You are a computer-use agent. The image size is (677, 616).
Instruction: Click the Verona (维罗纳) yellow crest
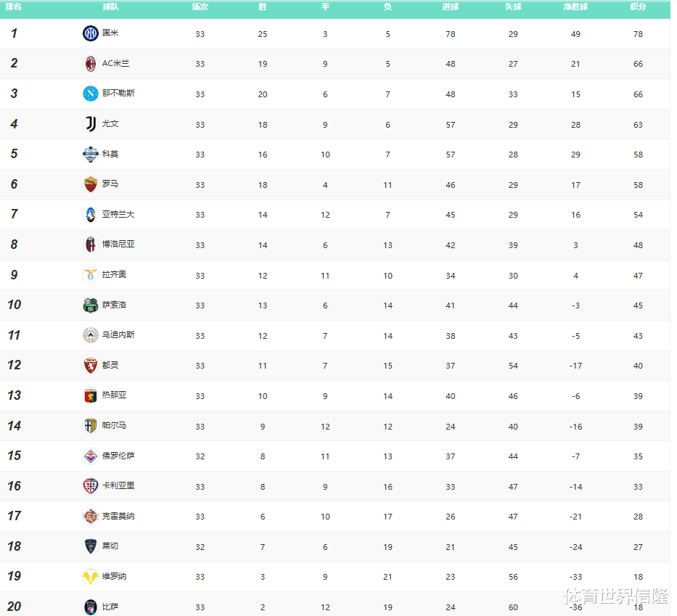pos(90,577)
